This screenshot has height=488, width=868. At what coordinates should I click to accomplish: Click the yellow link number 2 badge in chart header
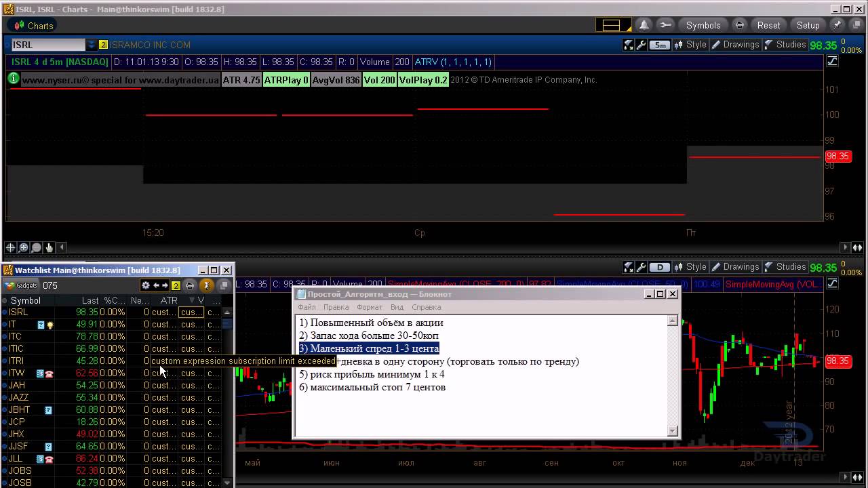click(103, 45)
